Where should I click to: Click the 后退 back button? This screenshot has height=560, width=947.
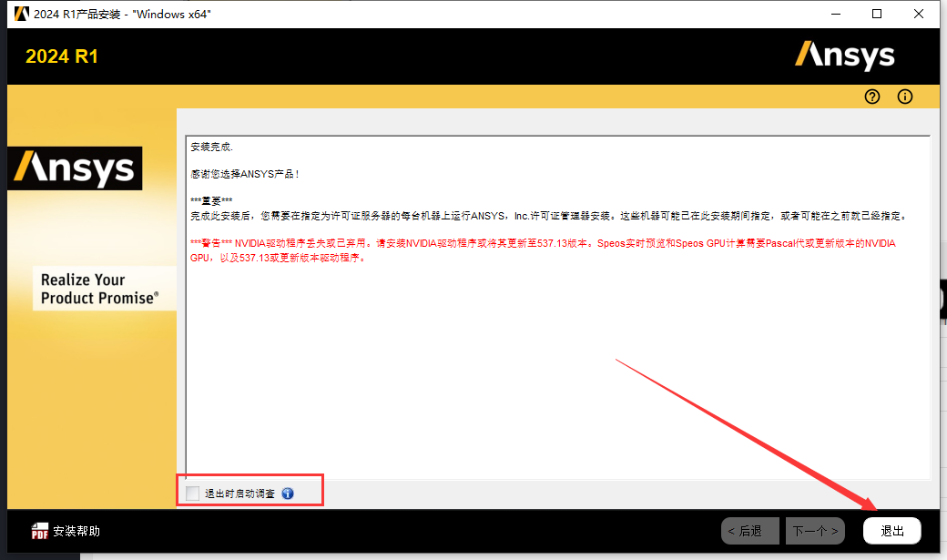[750, 531]
